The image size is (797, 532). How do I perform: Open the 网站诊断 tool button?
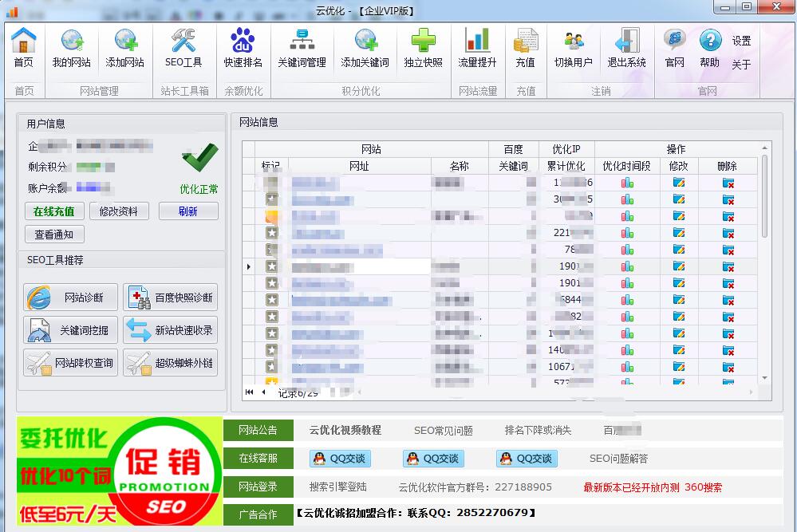pyautogui.click(x=70, y=298)
